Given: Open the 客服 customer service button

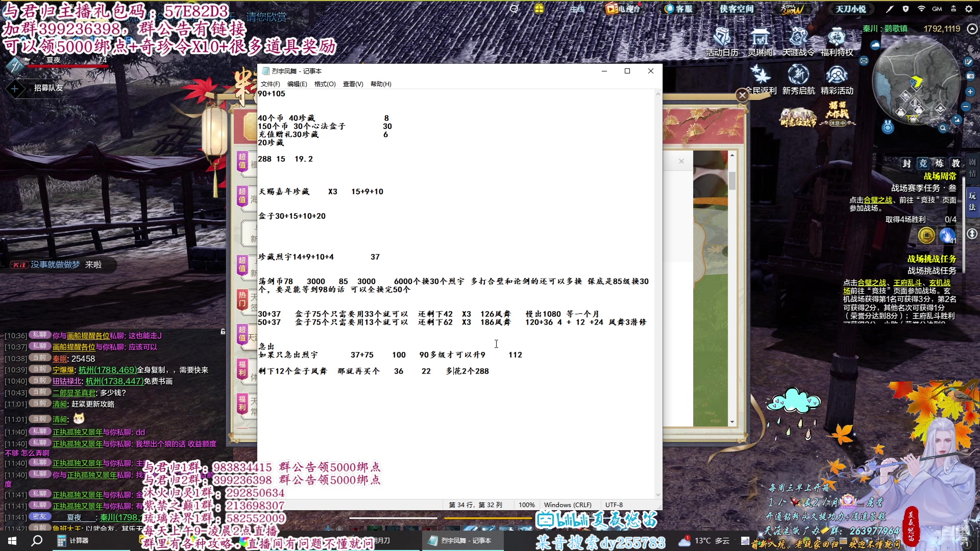Looking at the screenshot, I should [x=679, y=9].
